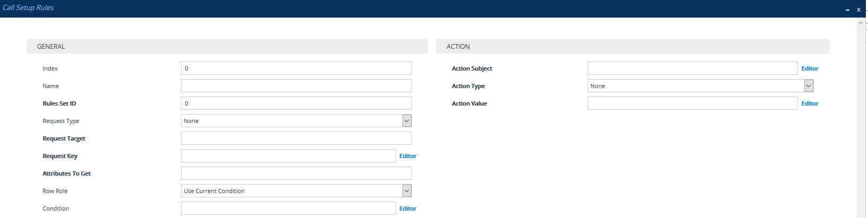Screen dimensions: 868x218
Task: Expand the Row Role dropdown
Action: click(296, 191)
